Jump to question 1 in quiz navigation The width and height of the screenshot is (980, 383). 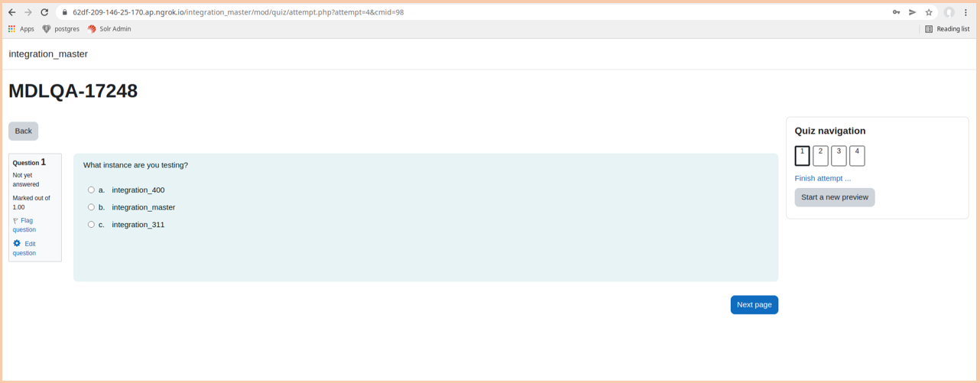click(x=802, y=156)
